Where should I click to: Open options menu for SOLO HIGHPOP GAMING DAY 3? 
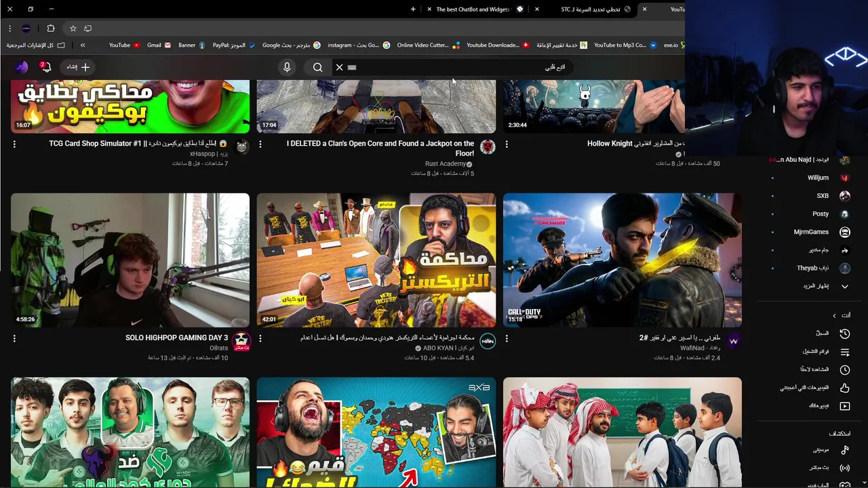(x=14, y=338)
